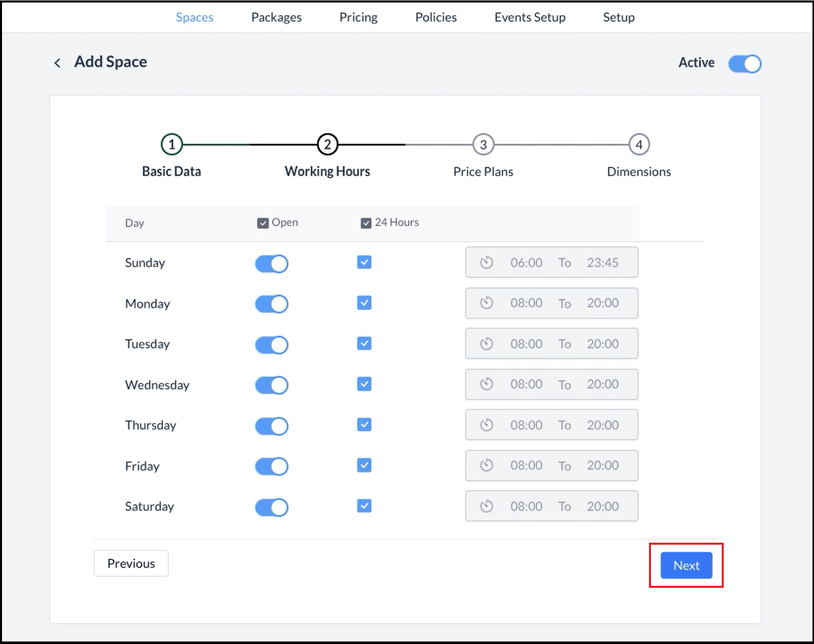Uncheck the 24 Hours box for Friday
Screen dimensions: 814x644
pyautogui.click(x=364, y=465)
